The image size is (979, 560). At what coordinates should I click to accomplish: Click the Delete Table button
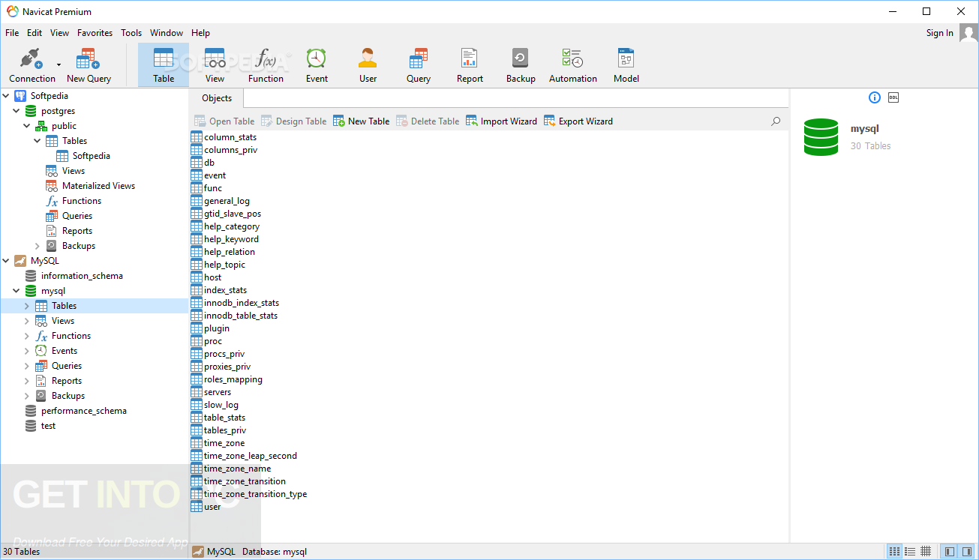coord(427,121)
